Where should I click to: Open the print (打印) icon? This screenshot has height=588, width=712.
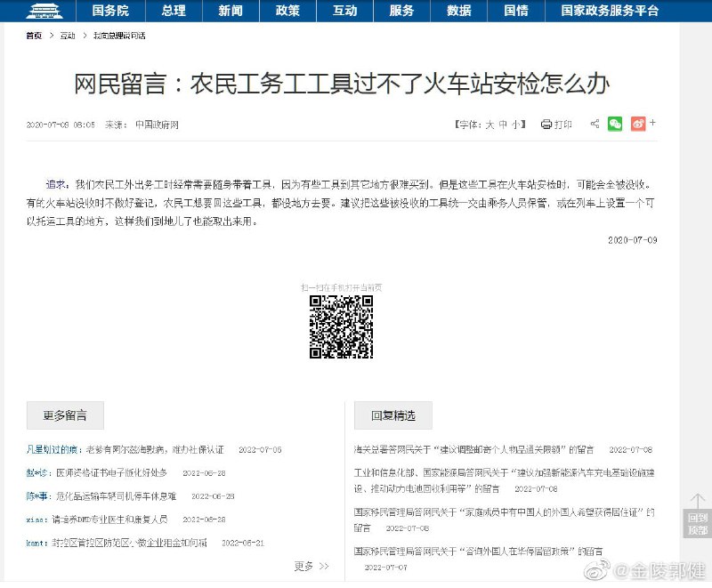pyautogui.click(x=552, y=125)
